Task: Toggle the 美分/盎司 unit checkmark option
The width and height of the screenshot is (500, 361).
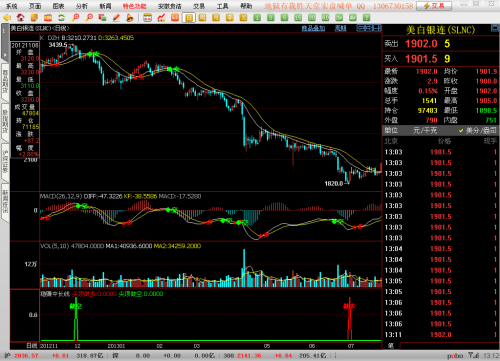Action: 478,130
